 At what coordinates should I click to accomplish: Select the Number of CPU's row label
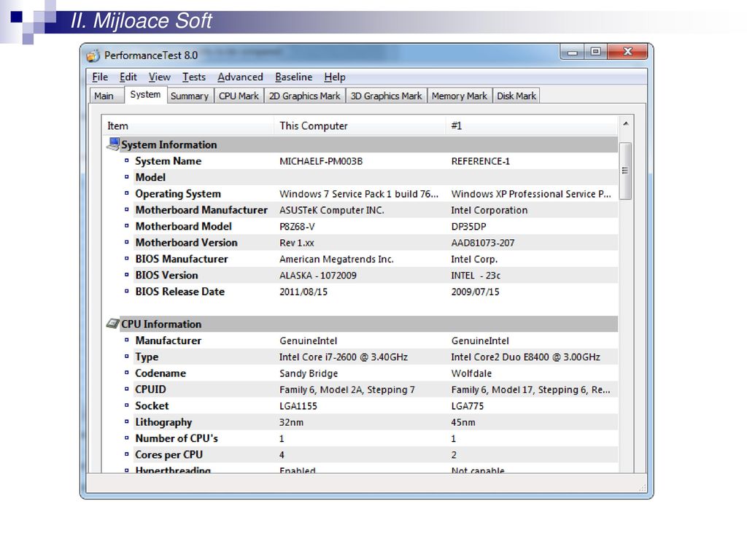tap(177, 438)
